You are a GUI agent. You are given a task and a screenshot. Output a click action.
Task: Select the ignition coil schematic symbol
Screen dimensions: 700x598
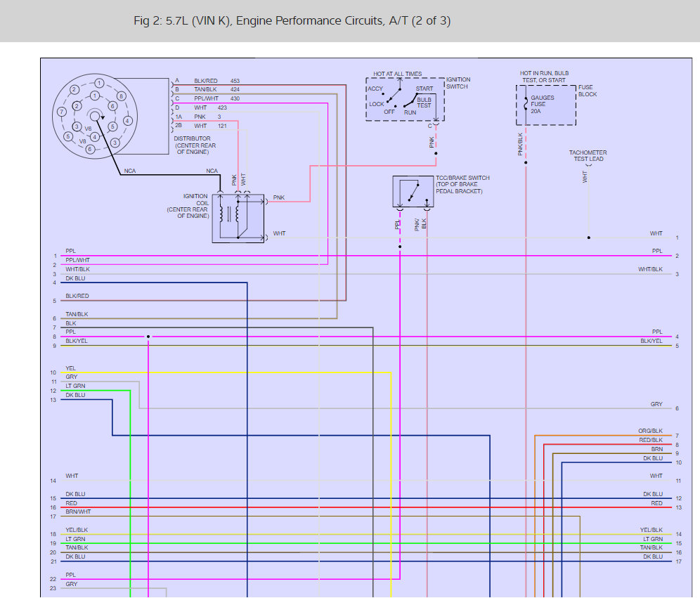pos(238,219)
